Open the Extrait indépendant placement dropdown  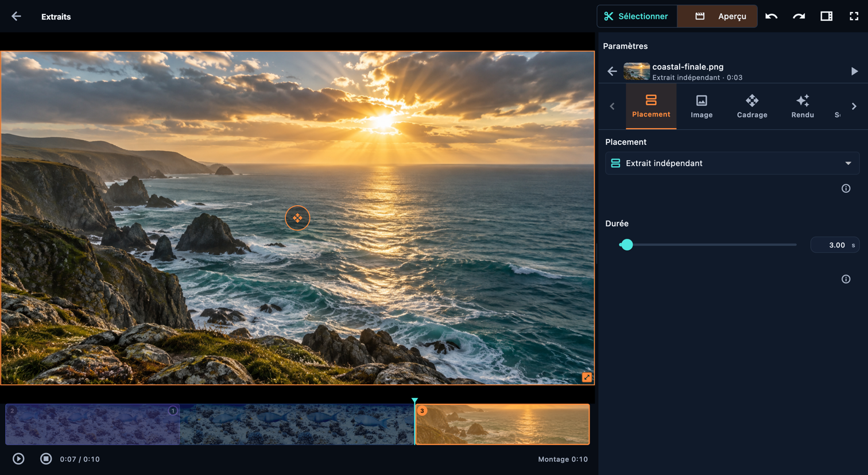[732, 163]
